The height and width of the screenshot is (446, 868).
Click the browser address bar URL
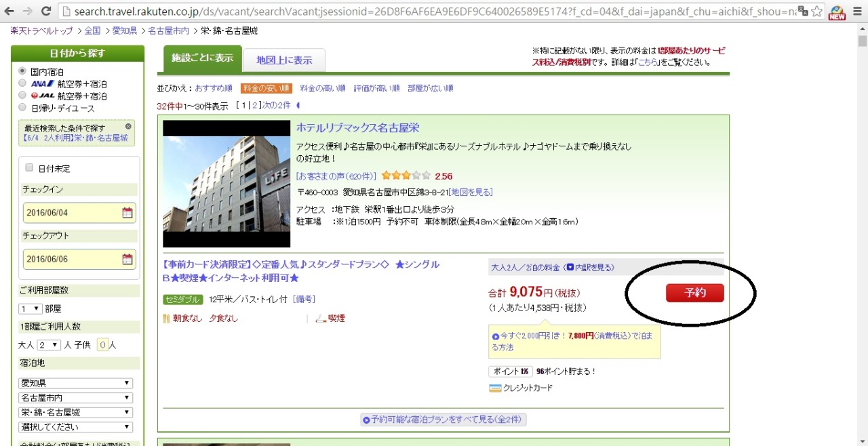(x=434, y=12)
